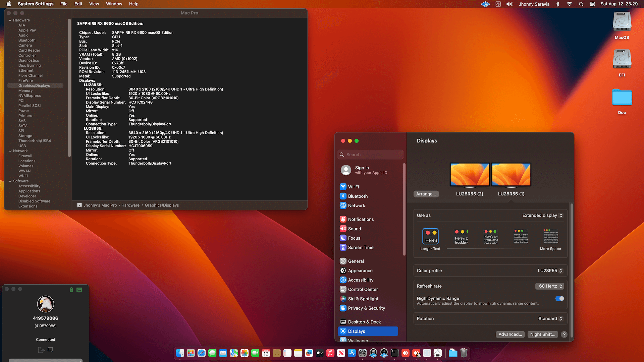The image size is (644, 362).
Task: Click the Displays help question mark button
Action: pyautogui.click(x=564, y=335)
